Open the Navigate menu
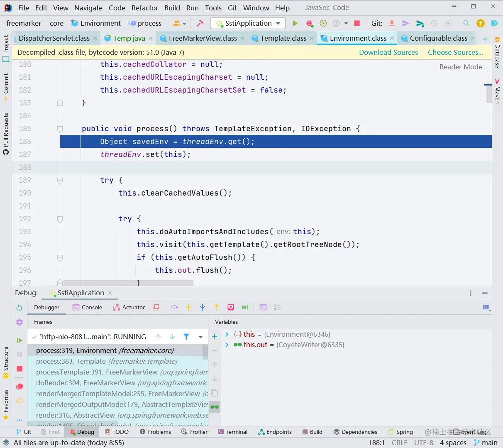This screenshot has height=448, width=503. point(88,8)
